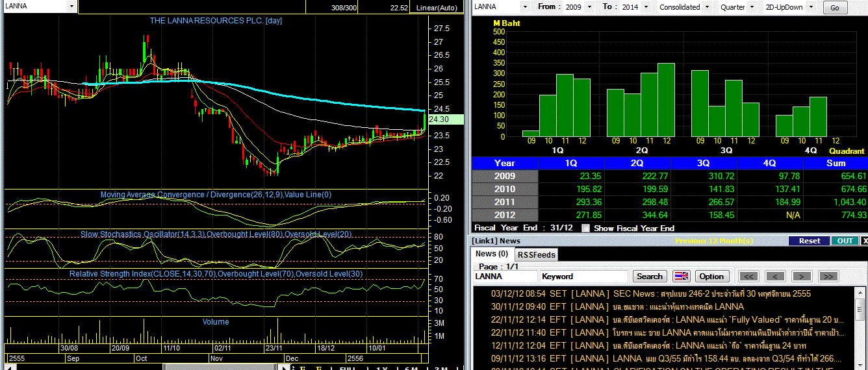Go to last news page (>>)
868x370 pixels.
point(828,276)
